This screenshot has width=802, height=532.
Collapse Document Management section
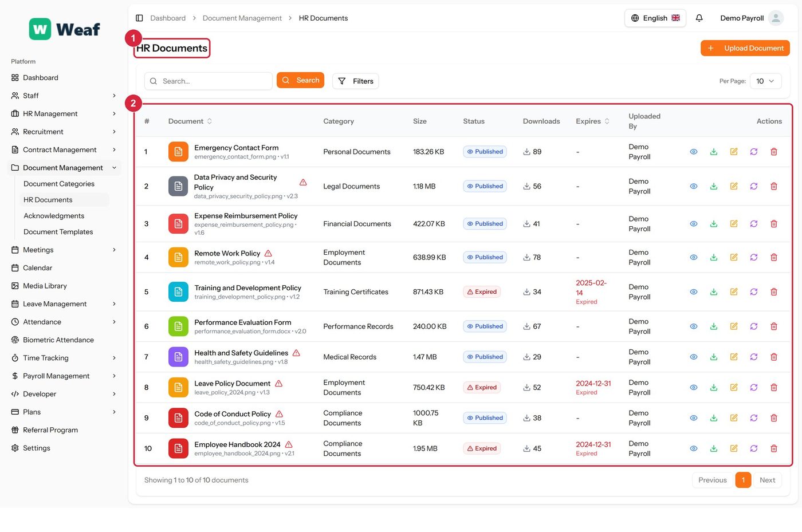tap(63, 168)
